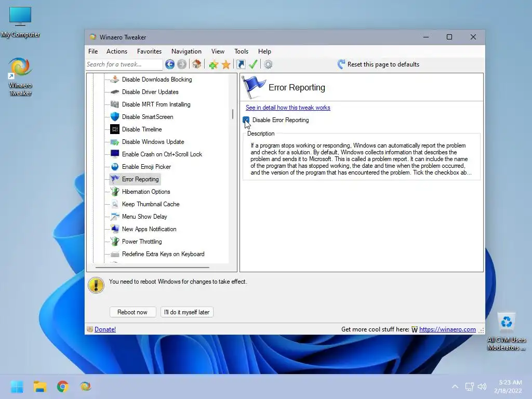This screenshot has width=532, height=399.
Task: Open the Help menu
Action: (264, 51)
